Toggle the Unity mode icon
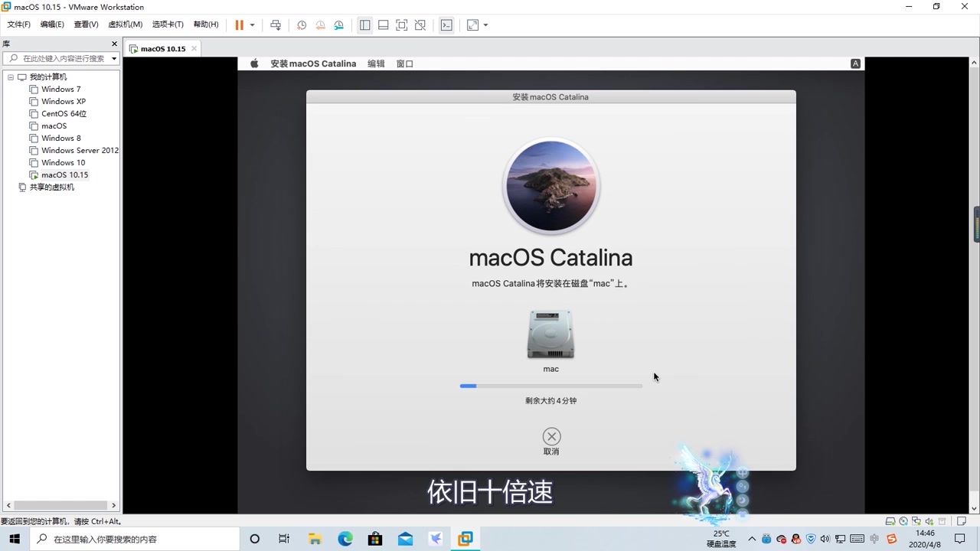Image resolution: width=980 pixels, height=551 pixels. [x=420, y=24]
